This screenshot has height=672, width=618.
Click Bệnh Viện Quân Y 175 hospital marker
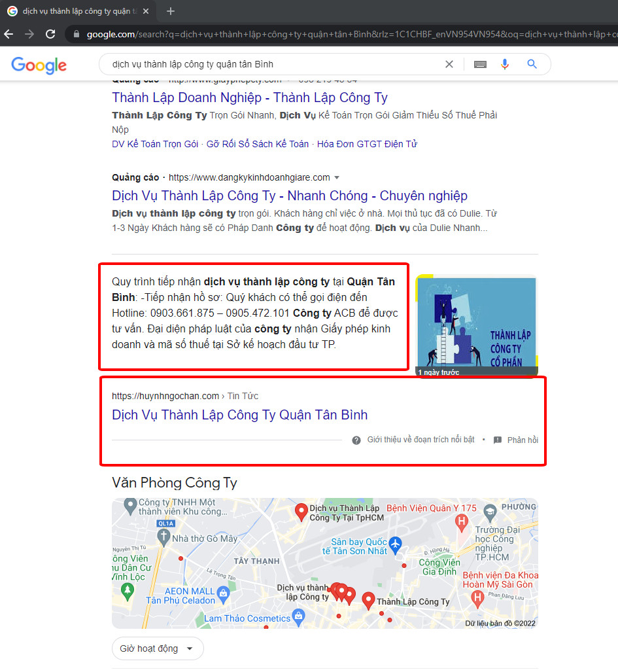[x=461, y=522]
